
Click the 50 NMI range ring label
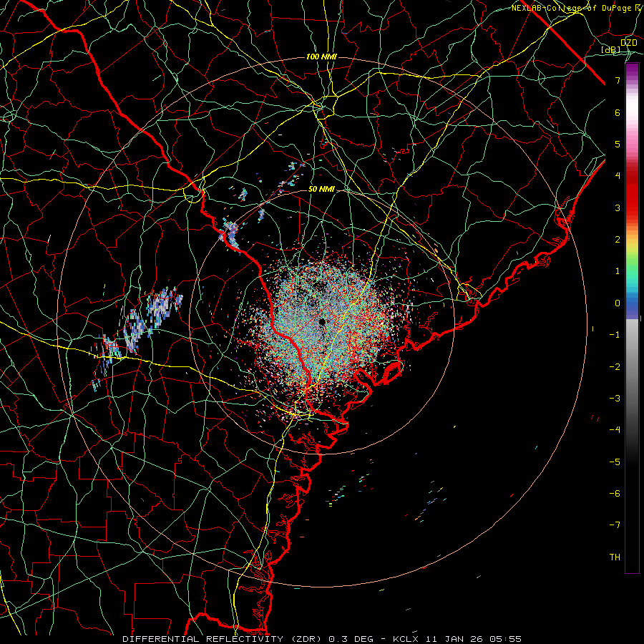(x=321, y=189)
